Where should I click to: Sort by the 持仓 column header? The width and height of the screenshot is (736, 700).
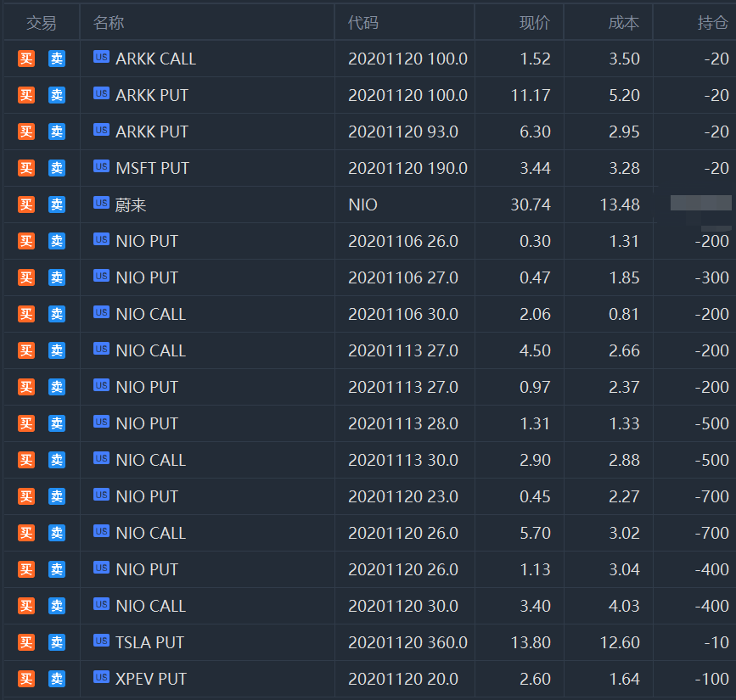[713, 23]
